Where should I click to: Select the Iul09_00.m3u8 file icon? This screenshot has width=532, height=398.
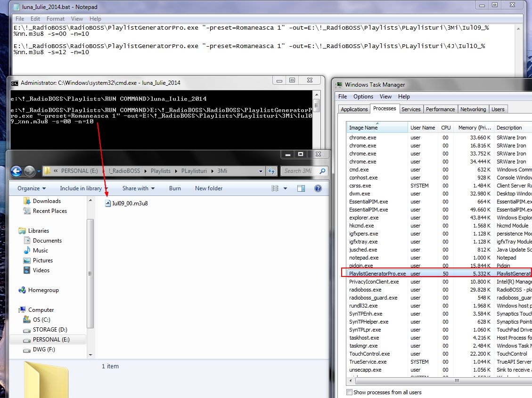(x=108, y=203)
